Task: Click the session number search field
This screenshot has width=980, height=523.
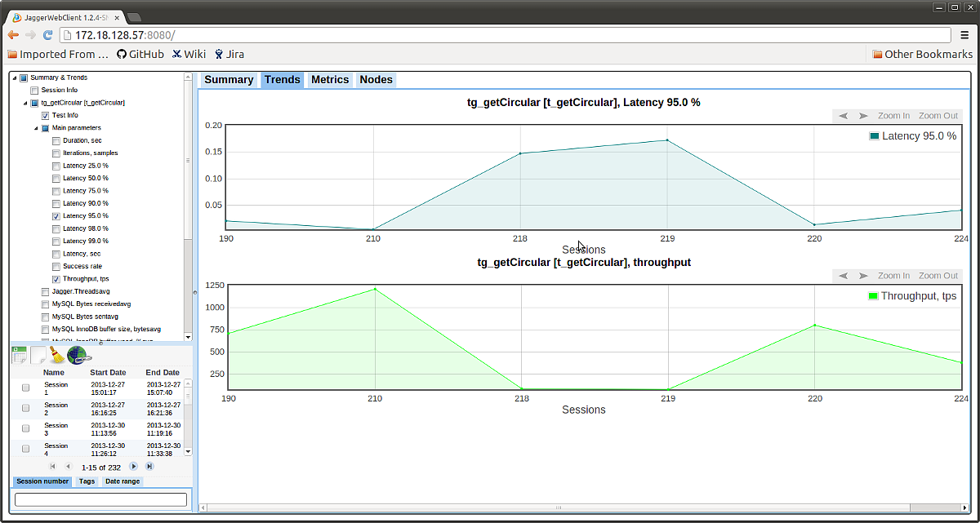Action: (x=101, y=499)
